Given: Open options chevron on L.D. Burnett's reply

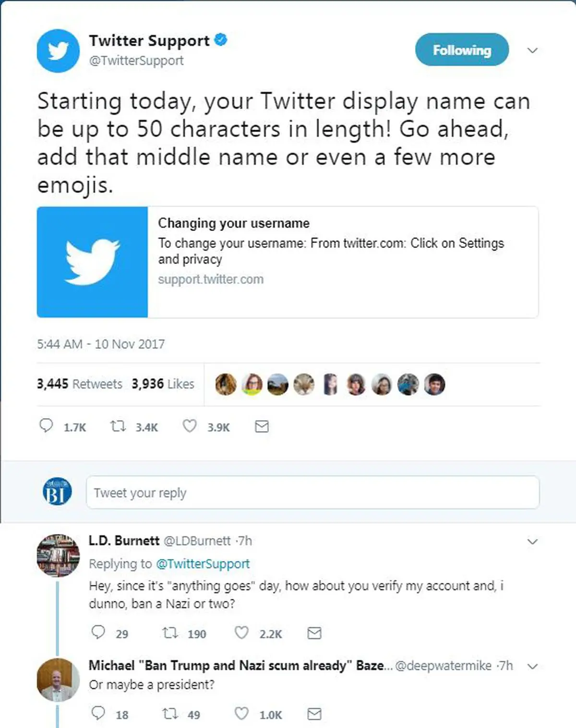Looking at the screenshot, I should pyautogui.click(x=532, y=542).
